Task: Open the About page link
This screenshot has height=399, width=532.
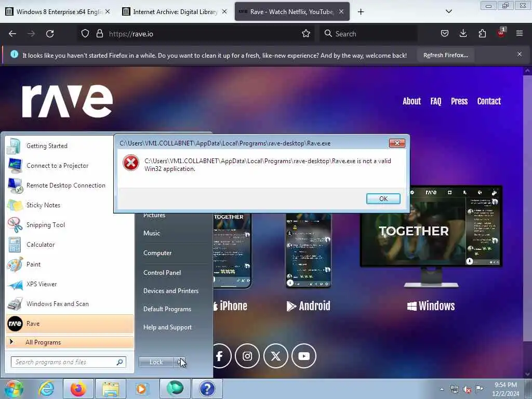Action: (411, 101)
